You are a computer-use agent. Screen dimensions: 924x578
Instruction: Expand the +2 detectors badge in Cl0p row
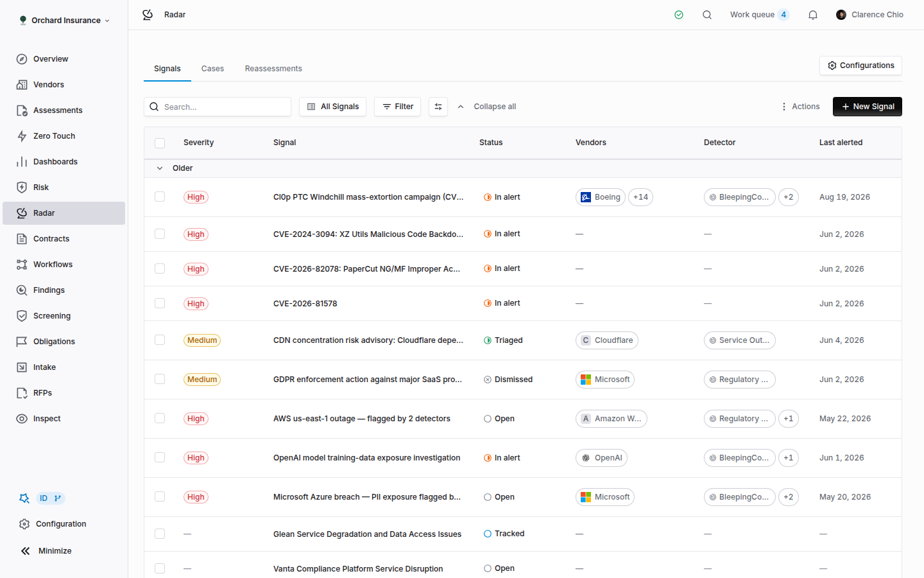click(789, 197)
